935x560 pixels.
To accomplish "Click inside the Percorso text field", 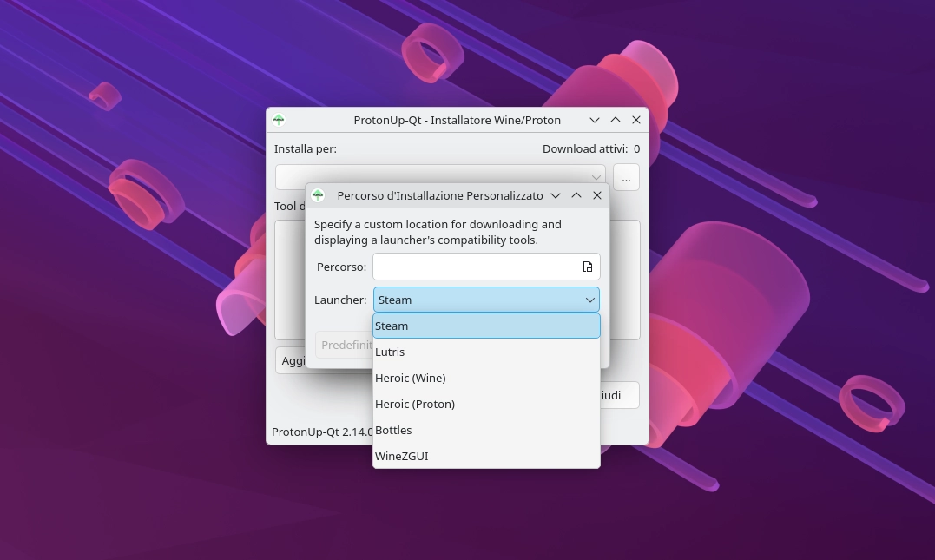I will tap(469, 267).
